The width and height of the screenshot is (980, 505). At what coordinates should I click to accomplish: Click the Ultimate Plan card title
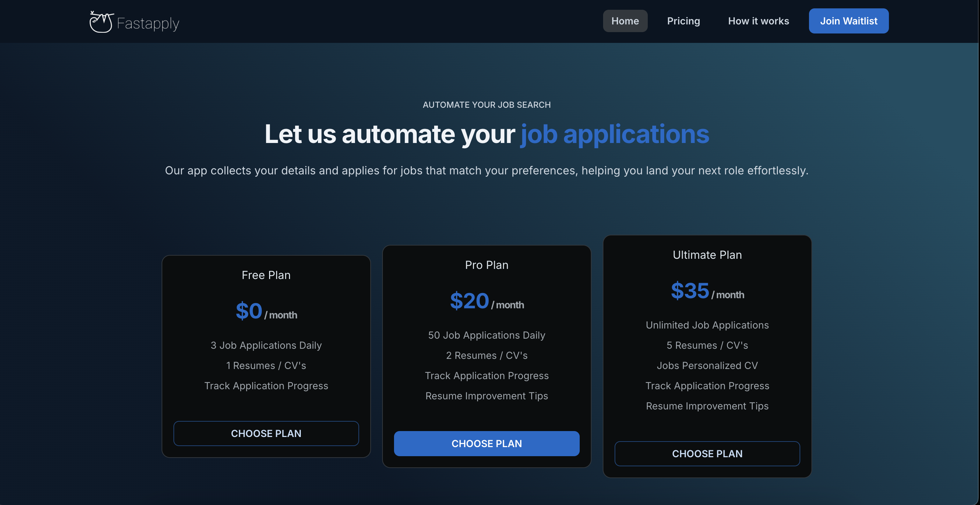click(x=707, y=255)
